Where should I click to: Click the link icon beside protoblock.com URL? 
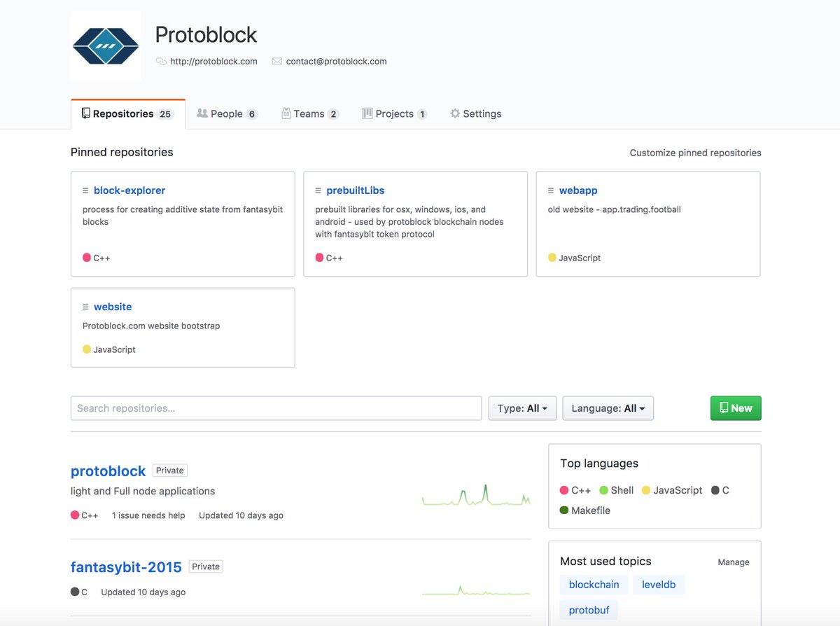tap(161, 62)
